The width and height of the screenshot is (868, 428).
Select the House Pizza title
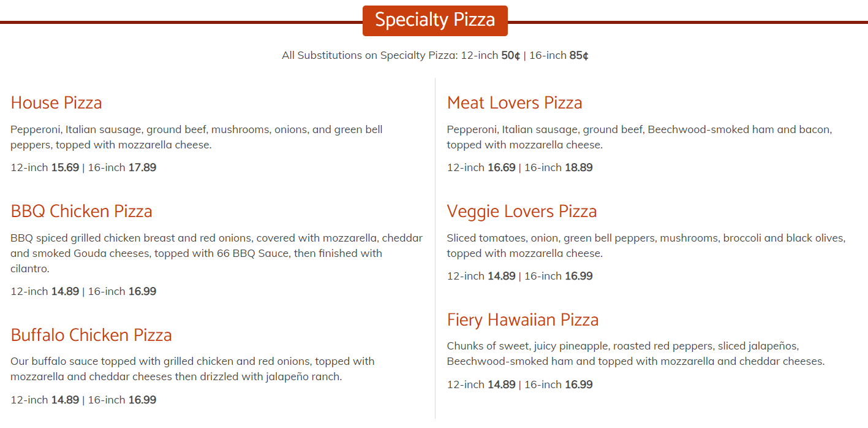pyautogui.click(x=56, y=102)
